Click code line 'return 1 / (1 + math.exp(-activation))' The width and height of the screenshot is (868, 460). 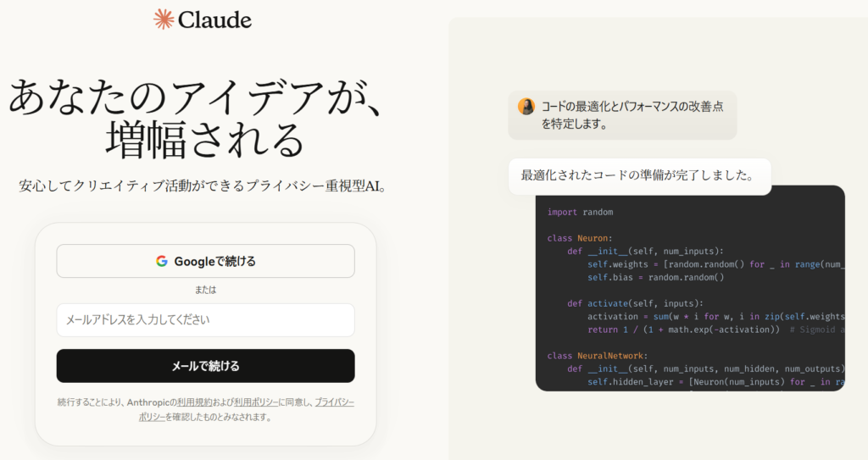point(683,330)
